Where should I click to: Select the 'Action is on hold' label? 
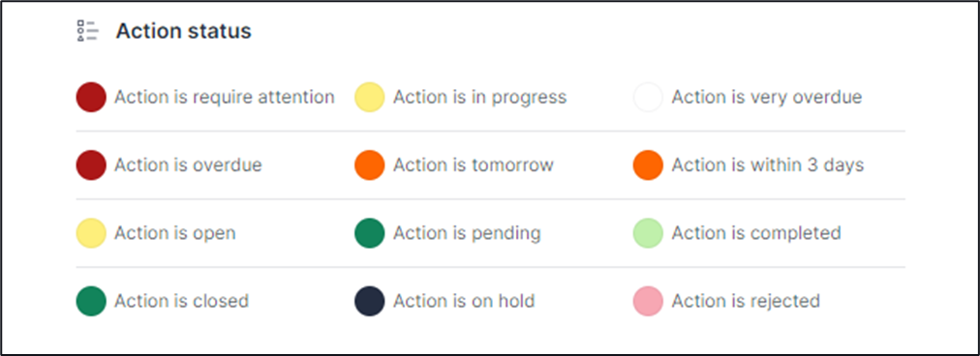(x=464, y=301)
